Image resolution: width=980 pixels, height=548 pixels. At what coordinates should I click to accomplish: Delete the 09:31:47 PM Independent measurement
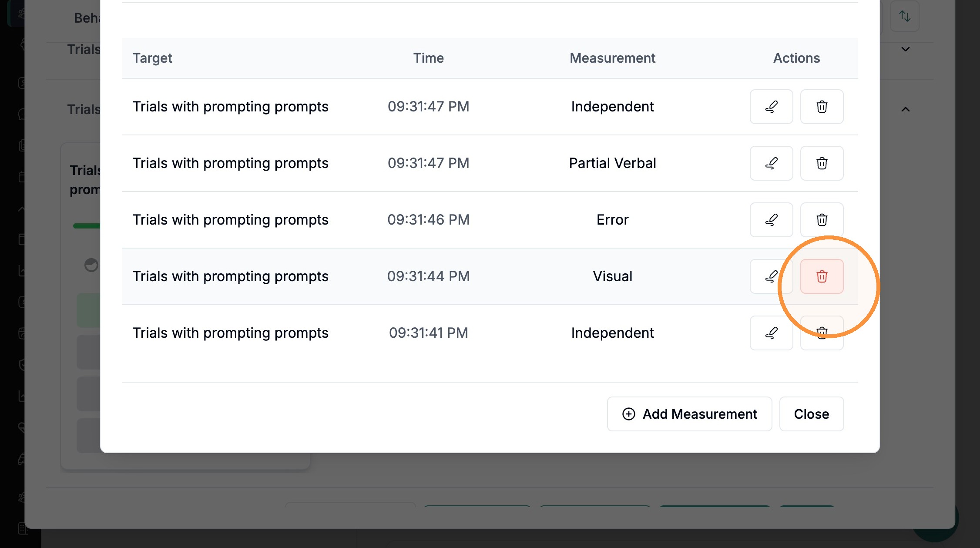[x=822, y=107]
